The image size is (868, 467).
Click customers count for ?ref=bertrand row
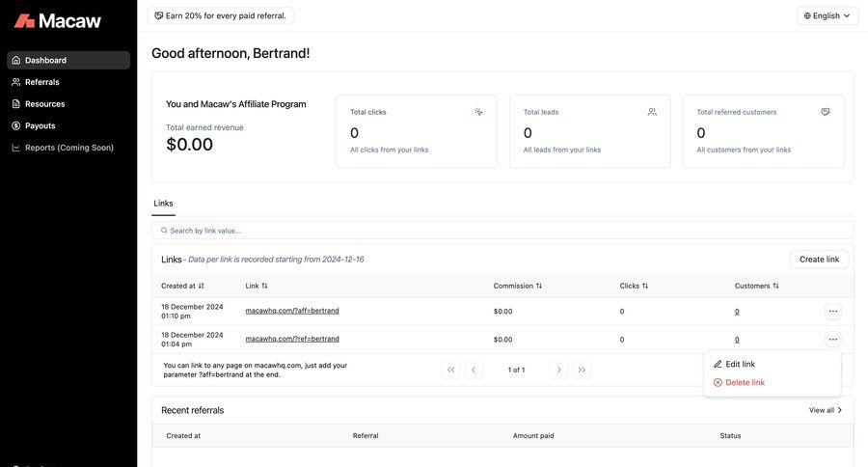[x=737, y=340]
